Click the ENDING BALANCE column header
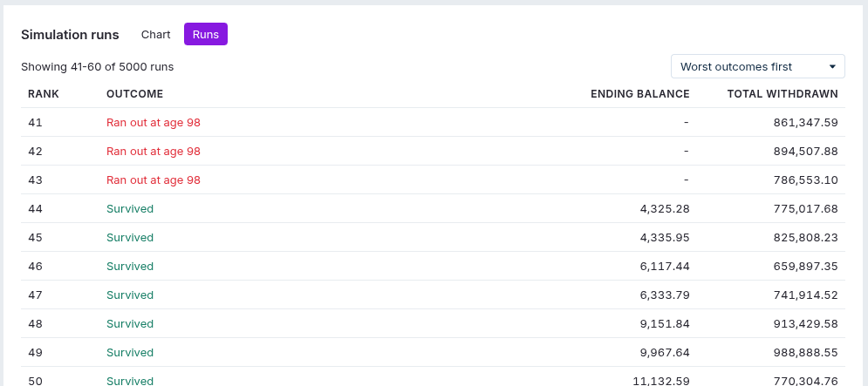Image resolution: width=868 pixels, height=386 pixels. (x=640, y=94)
